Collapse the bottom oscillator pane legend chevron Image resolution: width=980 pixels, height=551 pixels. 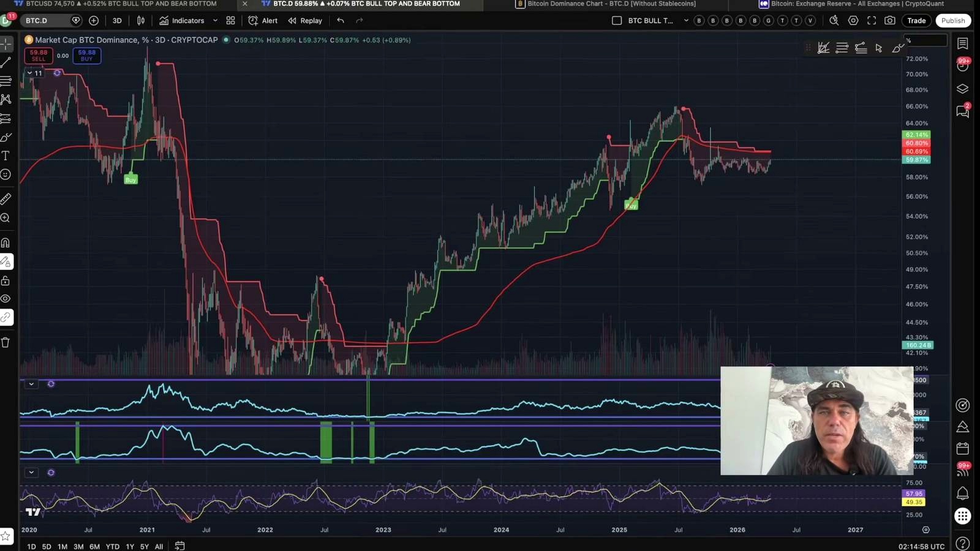[x=31, y=473]
